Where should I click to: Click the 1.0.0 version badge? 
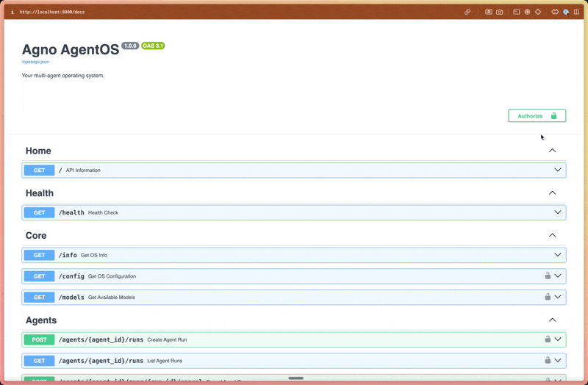click(130, 46)
